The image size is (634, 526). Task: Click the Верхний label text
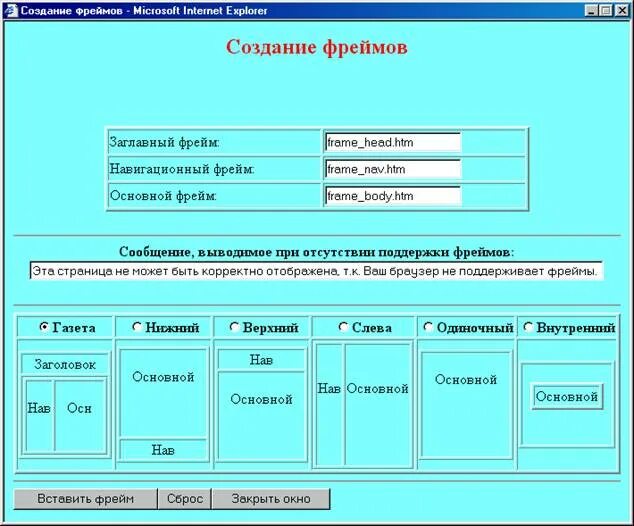click(x=271, y=327)
